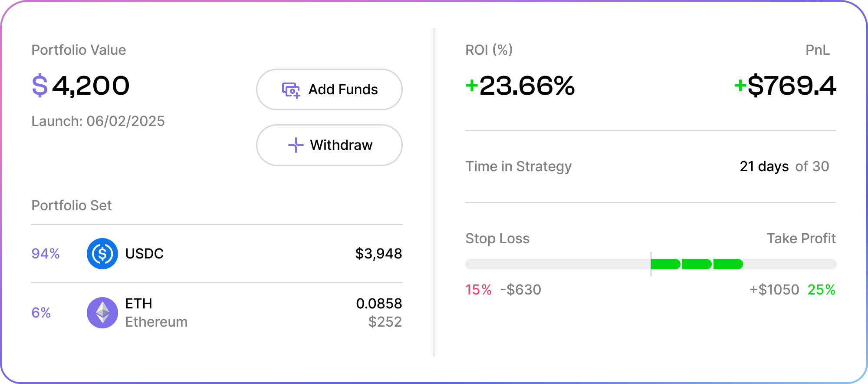
Task: Click the 94% USDC allocation label
Action: coord(46,254)
